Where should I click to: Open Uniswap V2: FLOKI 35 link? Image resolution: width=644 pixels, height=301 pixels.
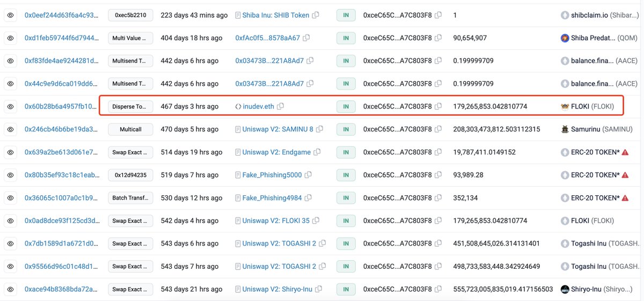point(276,221)
